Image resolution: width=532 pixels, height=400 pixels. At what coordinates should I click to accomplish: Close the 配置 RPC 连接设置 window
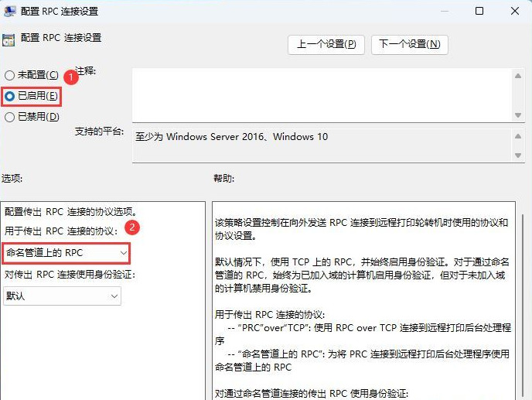515,11
